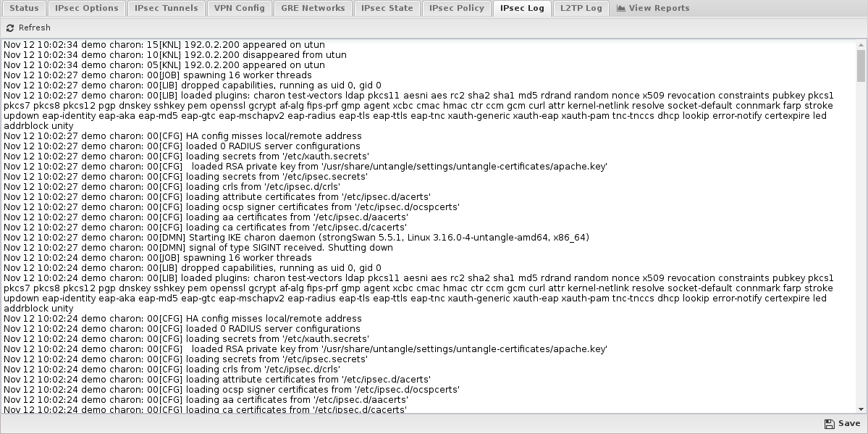Click 10:02:24 'HA config misses local/remote address' line
The image size is (868, 434).
click(182, 319)
